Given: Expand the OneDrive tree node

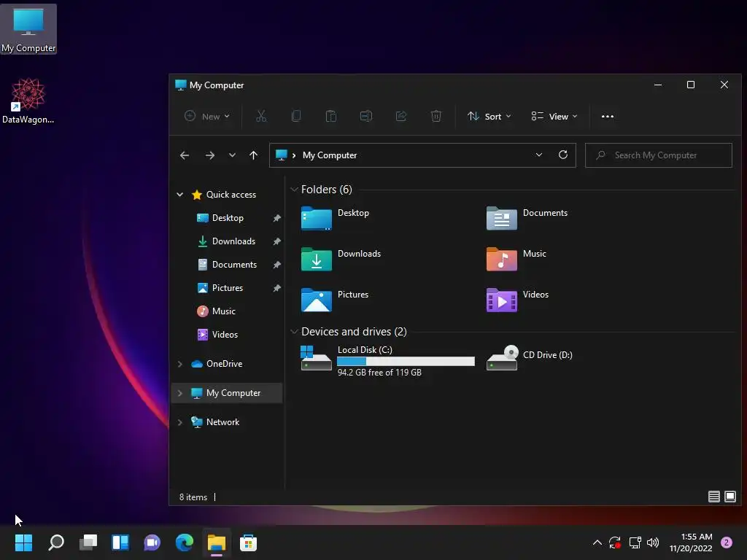Looking at the screenshot, I should point(180,364).
